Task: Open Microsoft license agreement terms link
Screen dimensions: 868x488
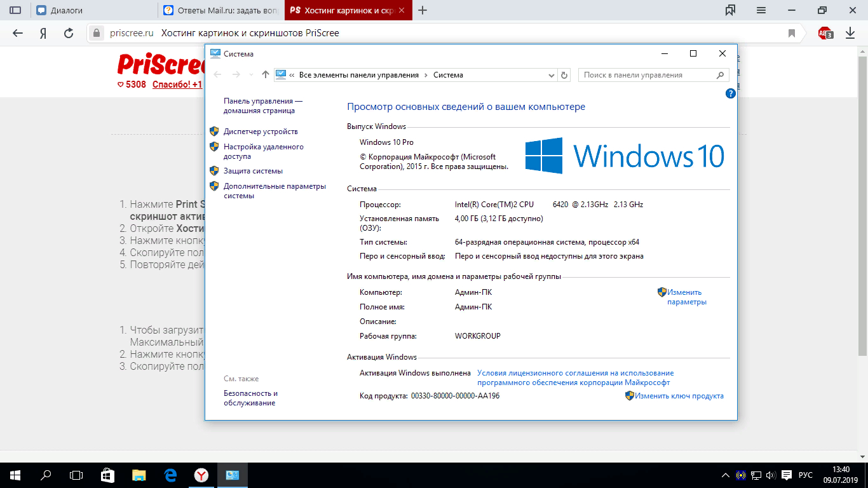Action: pos(575,378)
